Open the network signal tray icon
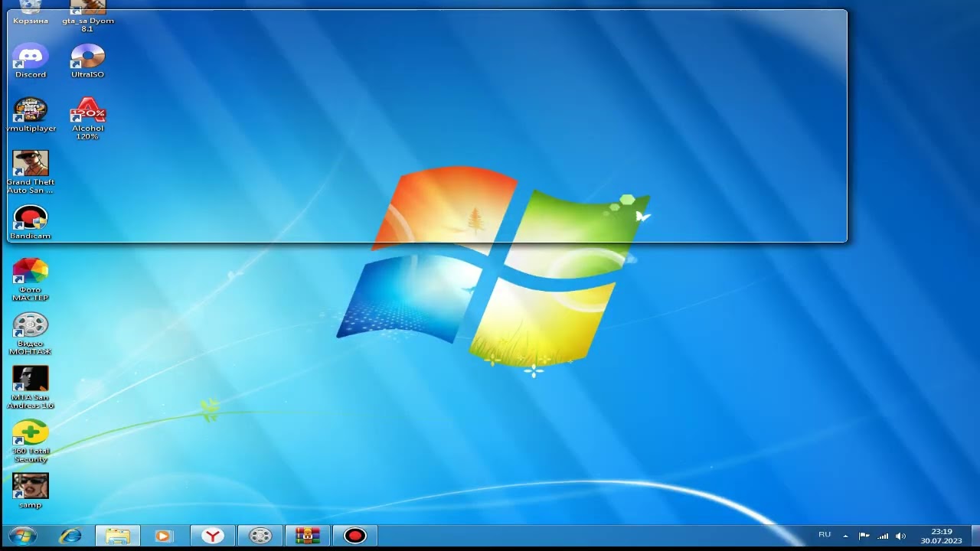The image size is (980, 551). point(883,536)
